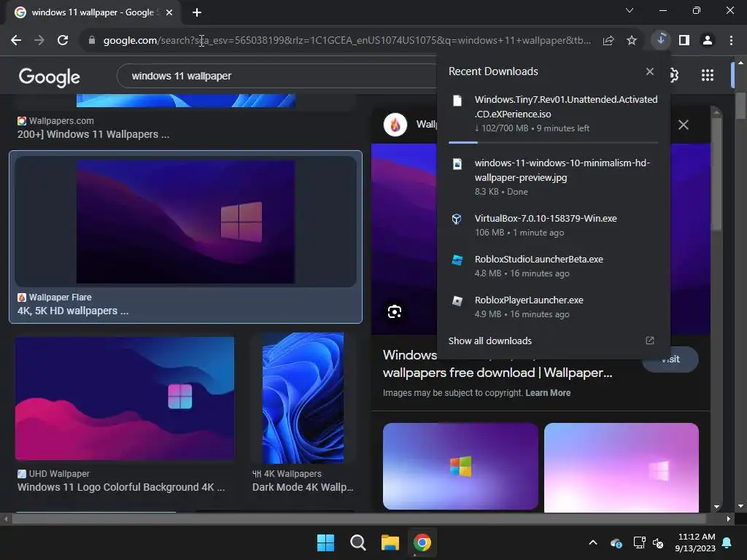747x560 pixels.
Task: Open notification bell in taskbar
Action: coord(727,542)
